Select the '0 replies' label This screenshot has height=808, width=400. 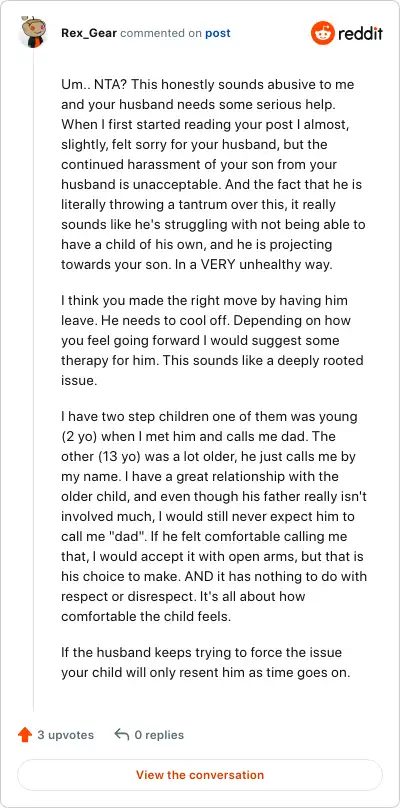159,735
